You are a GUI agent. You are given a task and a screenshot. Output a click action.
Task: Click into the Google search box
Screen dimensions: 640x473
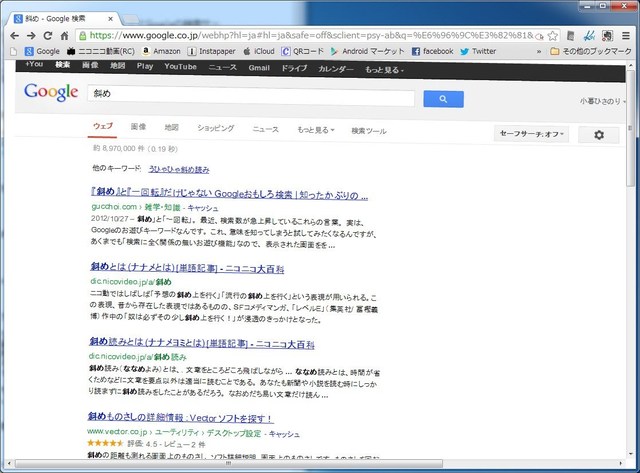click(250, 98)
